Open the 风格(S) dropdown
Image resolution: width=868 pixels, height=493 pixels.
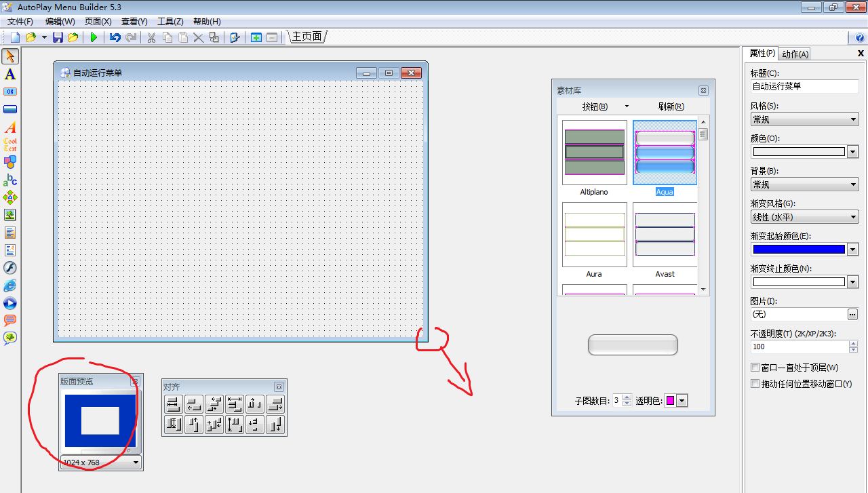point(804,119)
